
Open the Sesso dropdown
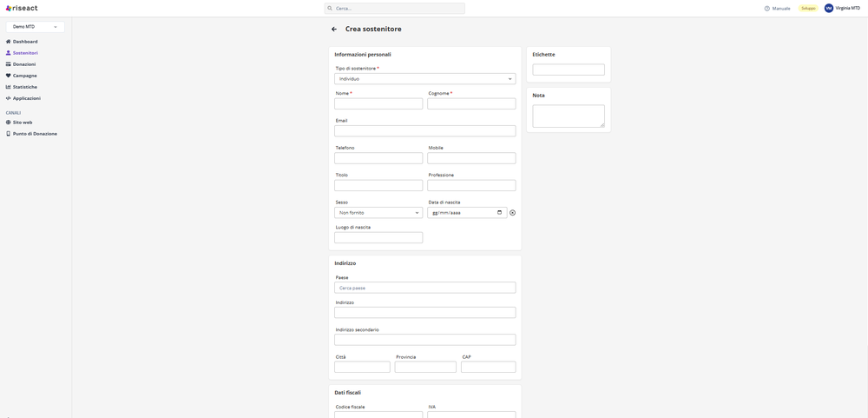(378, 213)
